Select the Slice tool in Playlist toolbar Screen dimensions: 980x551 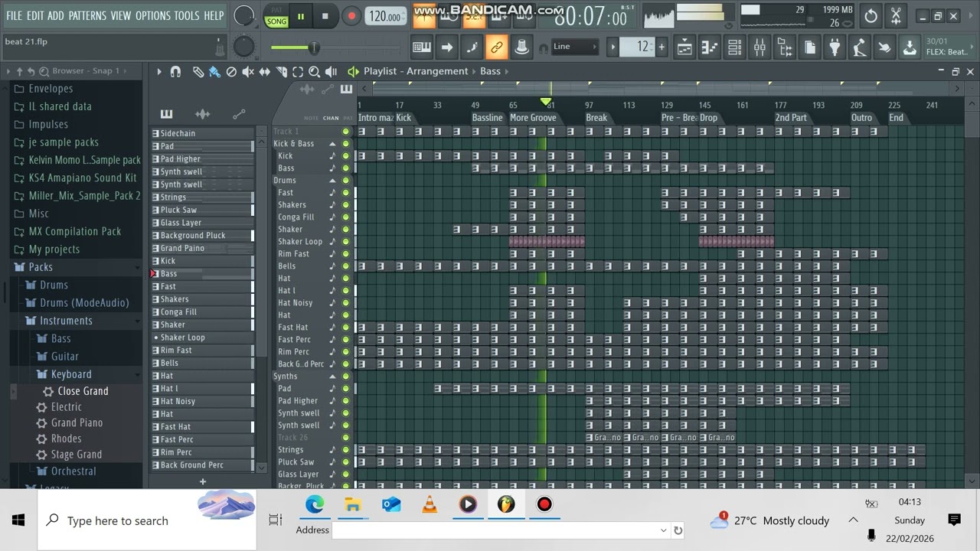[x=281, y=71]
